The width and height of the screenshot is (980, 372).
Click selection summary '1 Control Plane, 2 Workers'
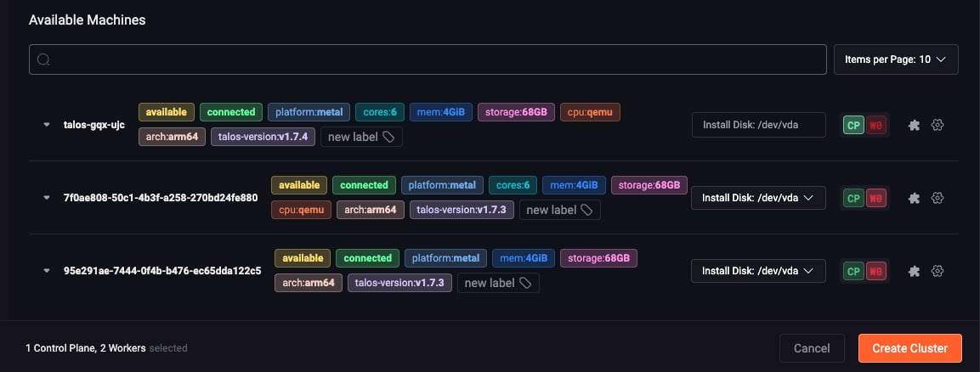pyautogui.click(x=86, y=348)
